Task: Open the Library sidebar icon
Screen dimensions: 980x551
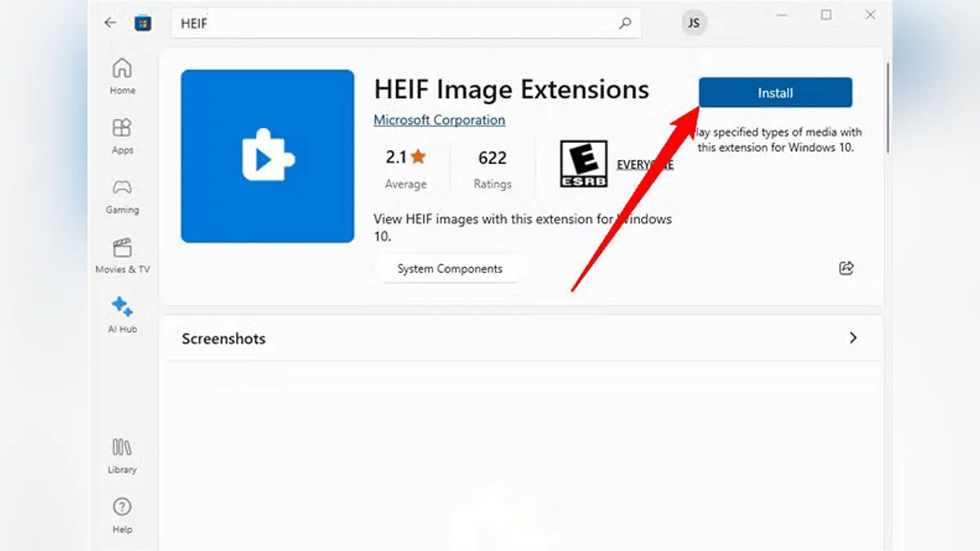Action: pos(122,455)
